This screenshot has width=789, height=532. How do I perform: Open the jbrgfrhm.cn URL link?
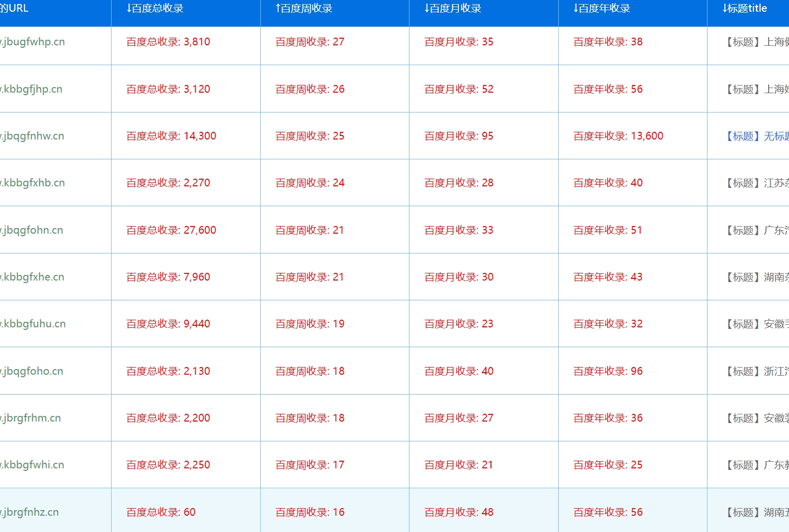[31, 418]
